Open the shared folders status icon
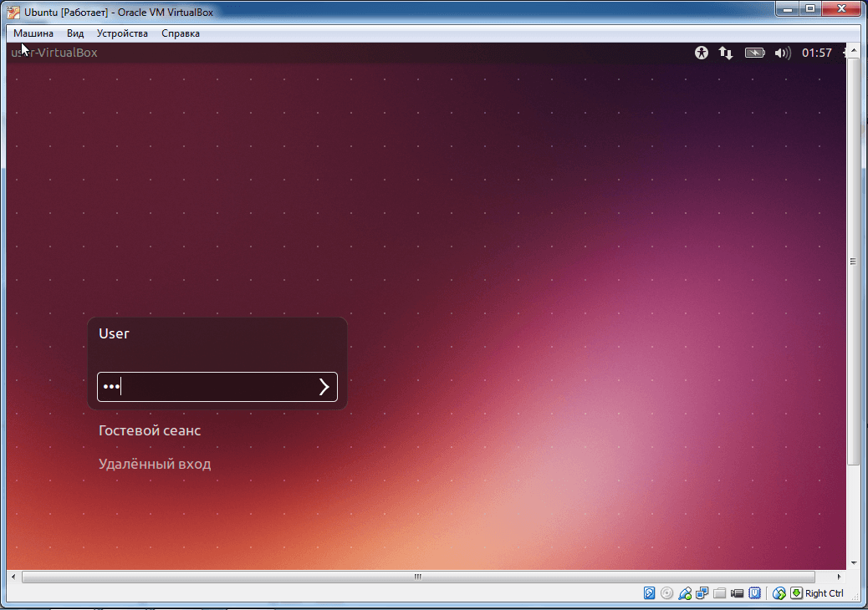This screenshot has height=610, width=868. (720, 593)
